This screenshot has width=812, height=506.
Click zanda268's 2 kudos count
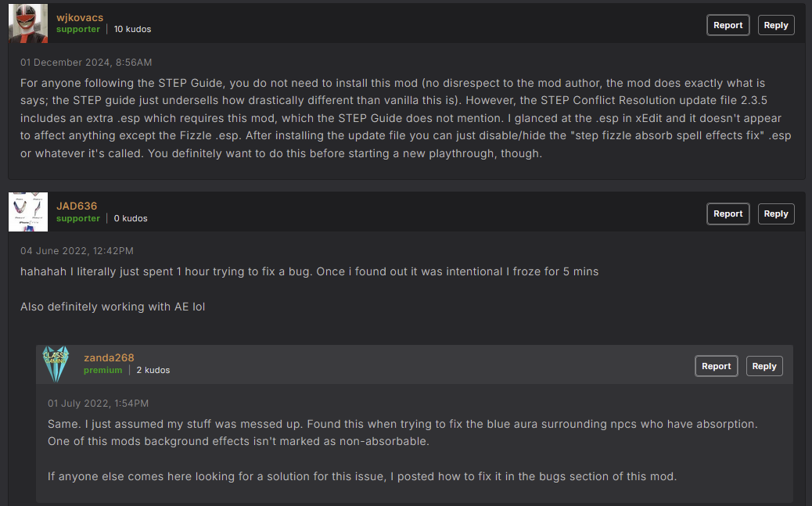click(x=153, y=370)
